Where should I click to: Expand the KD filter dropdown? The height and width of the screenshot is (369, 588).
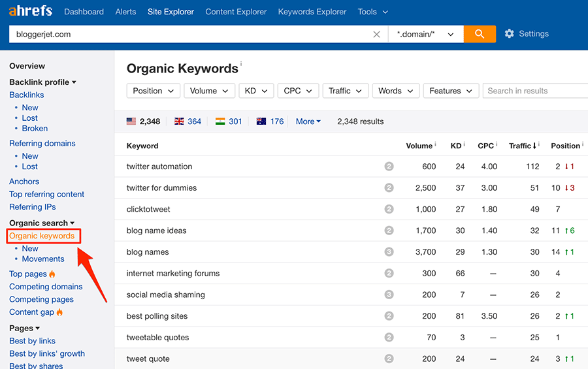click(255, 91)
